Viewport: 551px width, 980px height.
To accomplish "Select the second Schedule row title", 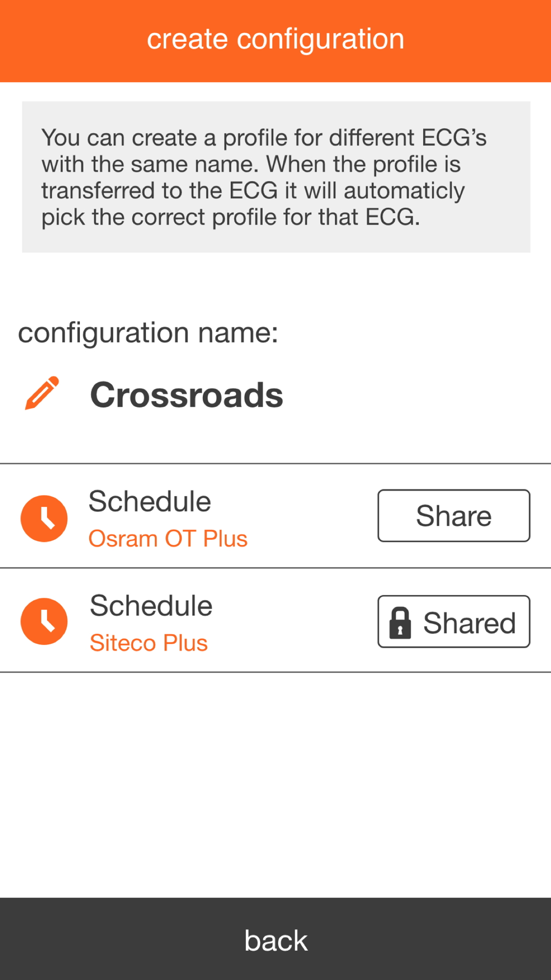I will click(x=151, y=605).
